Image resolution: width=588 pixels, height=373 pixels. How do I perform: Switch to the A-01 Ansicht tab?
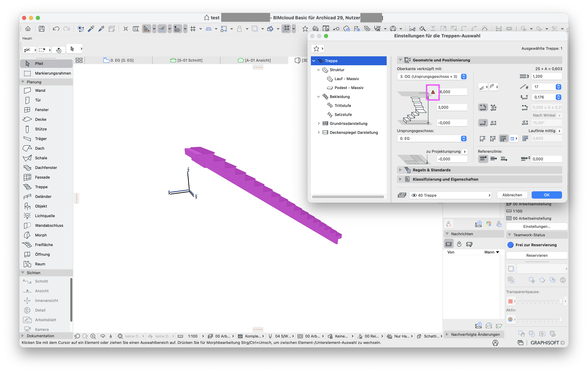click(x=254, y=60)
